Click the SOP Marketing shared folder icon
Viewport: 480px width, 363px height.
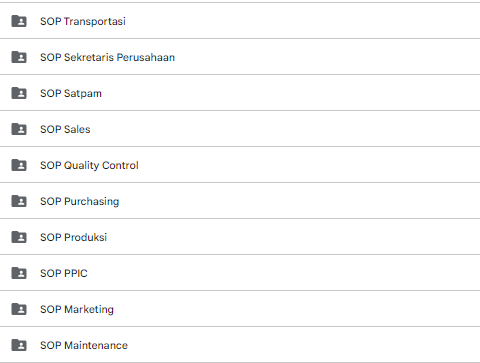(x=19, y=309)
